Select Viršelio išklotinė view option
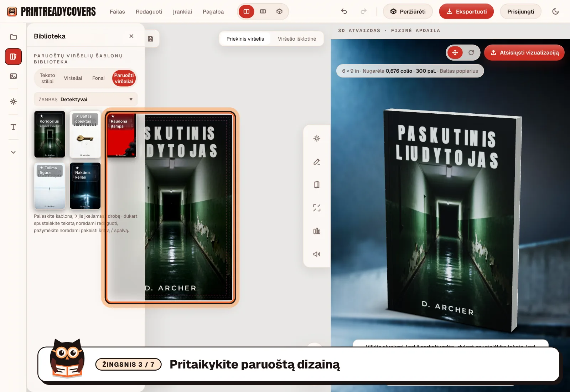This screenshot has width=570, height=392. click(x=297, y=39)
